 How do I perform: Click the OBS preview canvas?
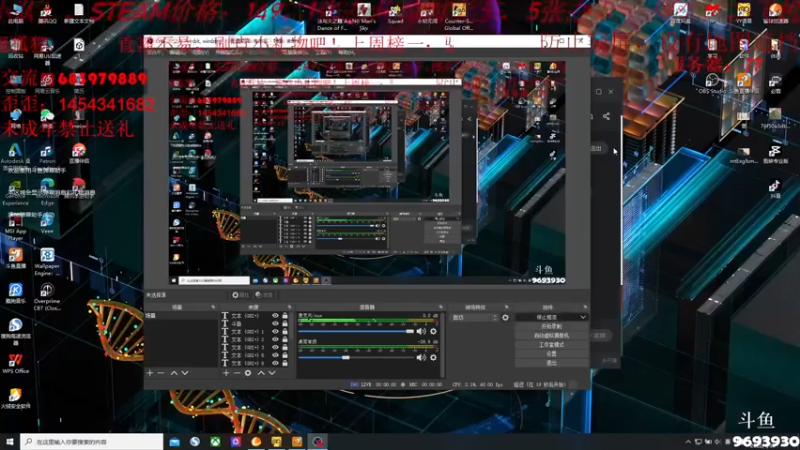point(367,172)
